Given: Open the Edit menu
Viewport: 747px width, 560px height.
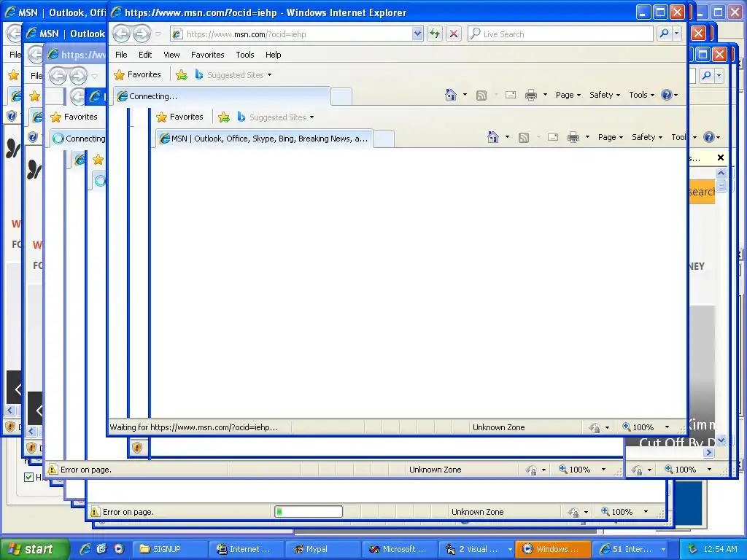Looking at the screenshot, I should click(145, 55).
